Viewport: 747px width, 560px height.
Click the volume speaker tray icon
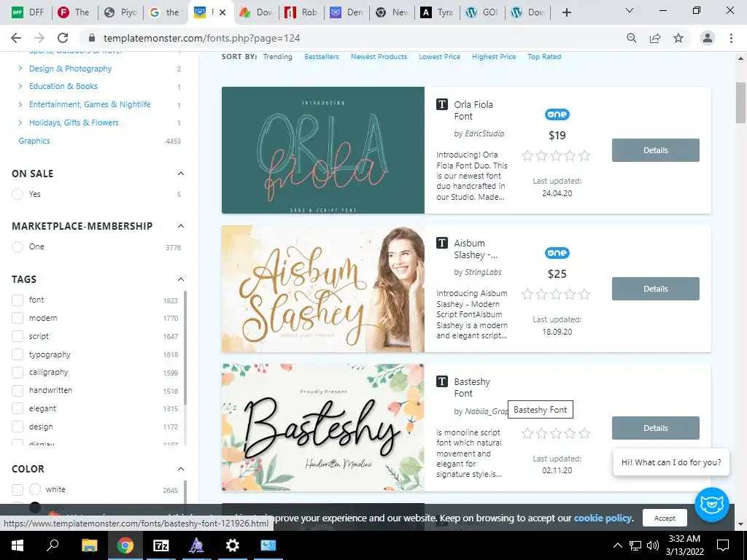point(653,545)
